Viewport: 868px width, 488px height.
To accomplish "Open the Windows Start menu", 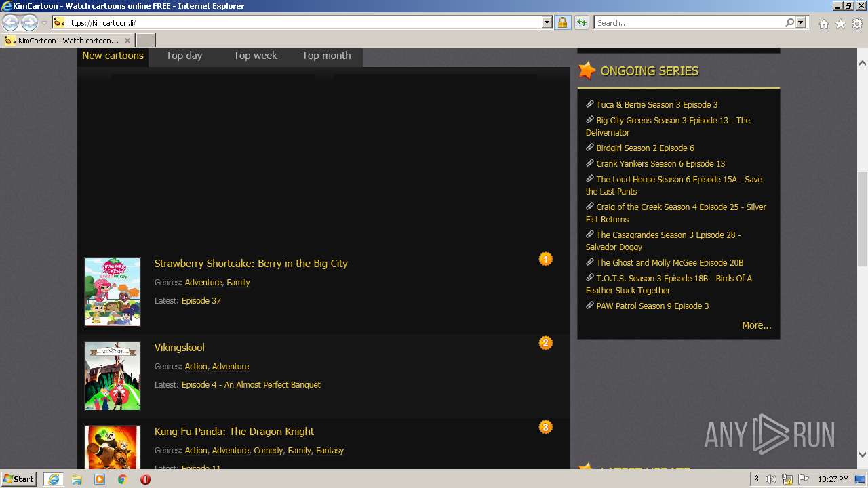I will pyautogui.click(x=19, y=479).
